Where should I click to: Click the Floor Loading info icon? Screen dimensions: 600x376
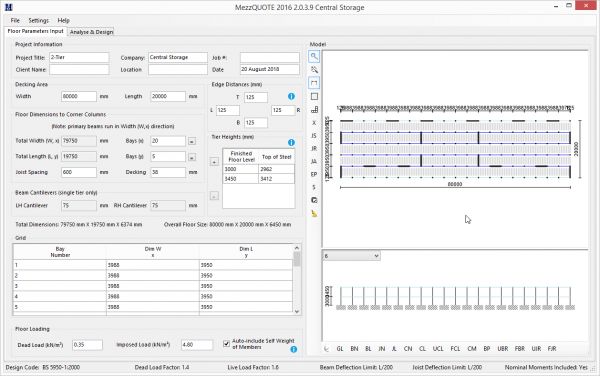point(293,349)
